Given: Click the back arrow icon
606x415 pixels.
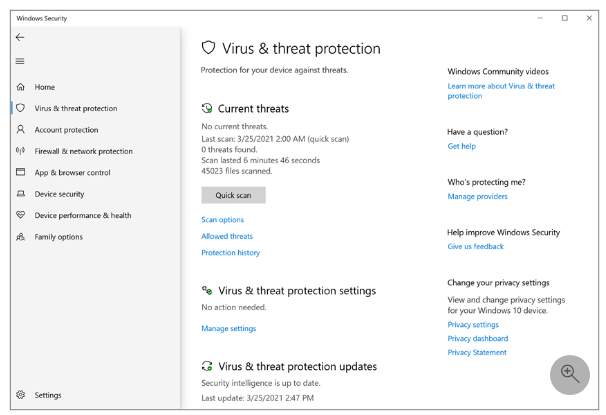Looking at the screenshot, I should [x=20, y=37].
